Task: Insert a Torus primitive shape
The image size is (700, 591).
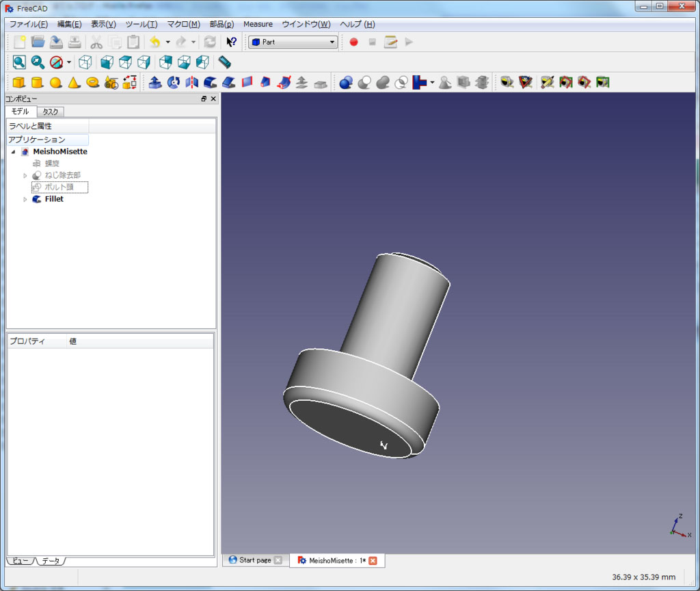Action: (x=93, y=83)
